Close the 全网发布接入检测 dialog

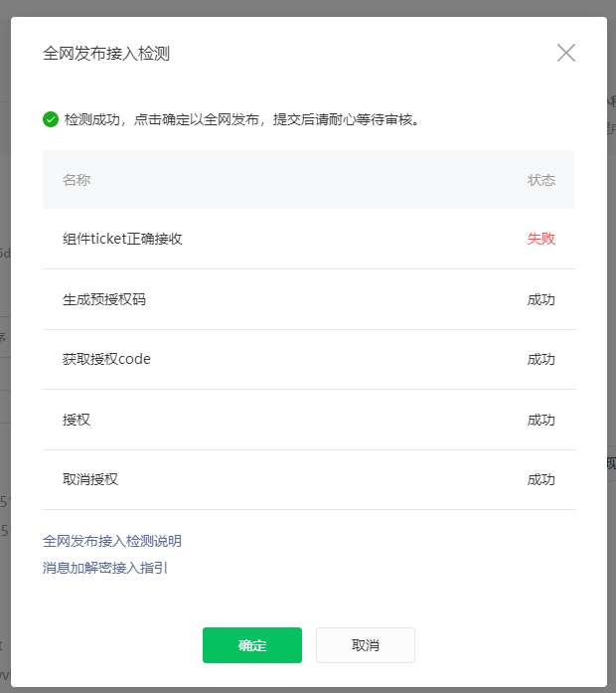click(x=565, y=53)
